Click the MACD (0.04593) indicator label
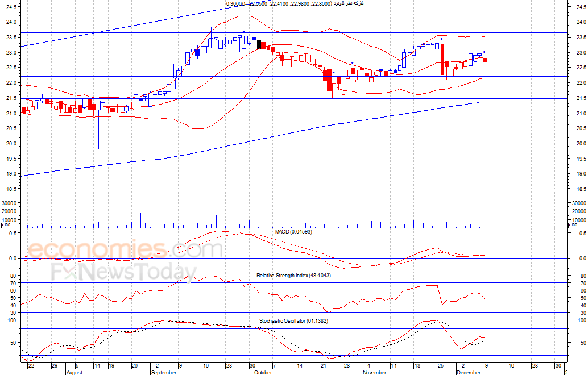Screen dimensions: 588x375 point(293,231)
